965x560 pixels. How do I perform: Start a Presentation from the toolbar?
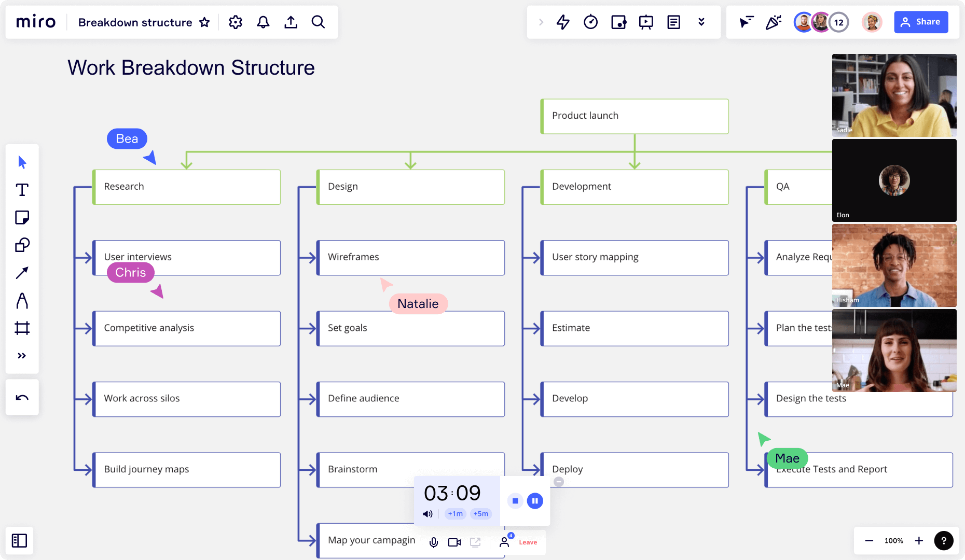tap(646, 22)
